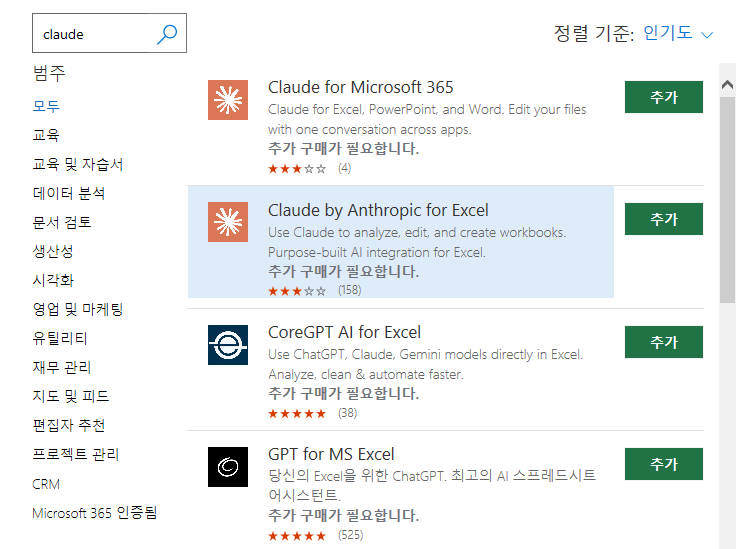This screenshot has height=549, width=736.
Task: Add GPT for MS Excel with 추가
Action: coord(664,464)
